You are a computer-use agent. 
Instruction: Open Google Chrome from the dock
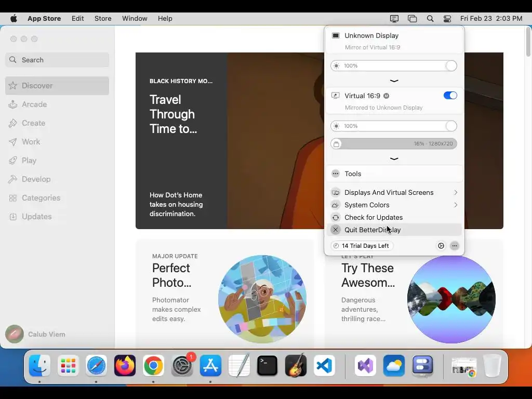[153, 365]
